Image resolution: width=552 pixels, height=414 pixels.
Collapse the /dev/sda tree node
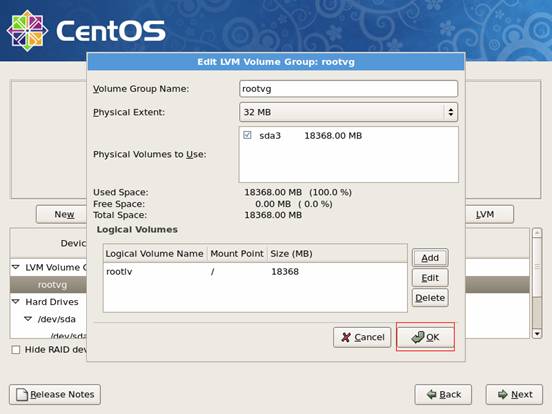[28, 319]
